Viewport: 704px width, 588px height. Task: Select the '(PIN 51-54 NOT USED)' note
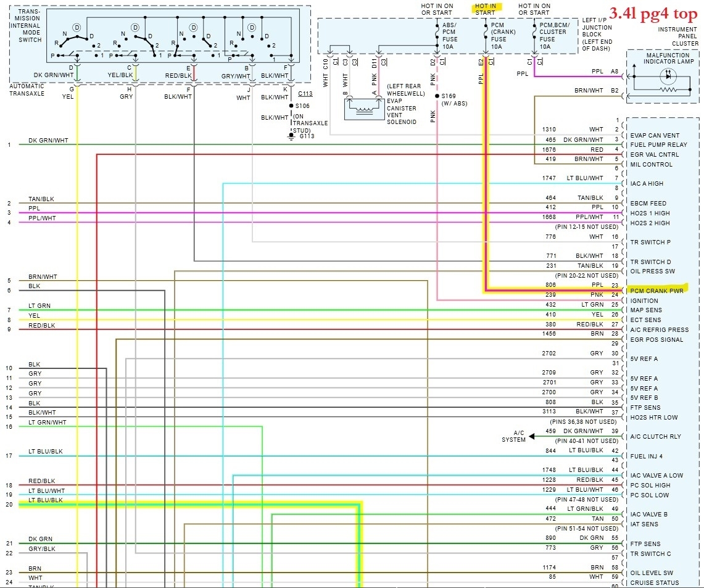tap(586, 529)
